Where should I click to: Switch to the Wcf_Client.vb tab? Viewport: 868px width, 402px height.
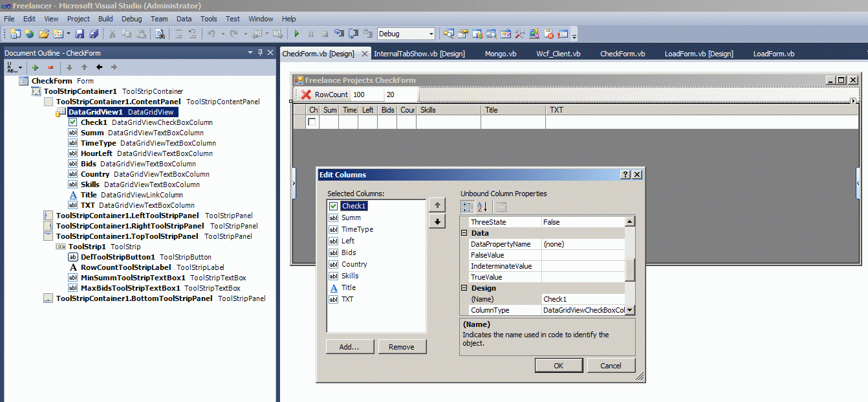pyautogui.click(x=558, y=54)
